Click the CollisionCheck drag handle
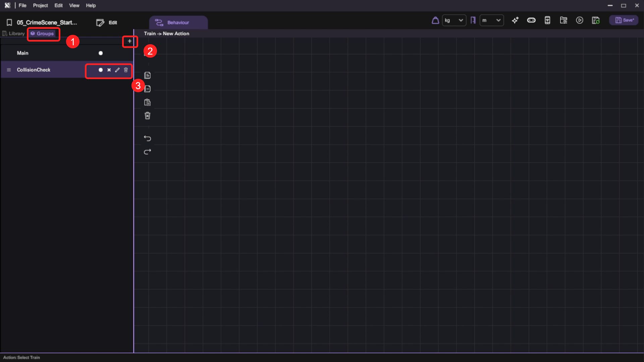This screenshot has height=362, width=644. click(9, 70)
